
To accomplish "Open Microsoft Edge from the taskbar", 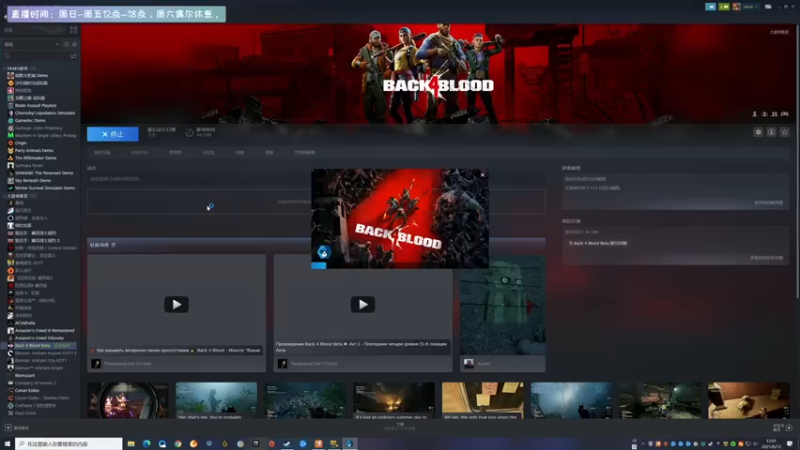I will tap(147, 444).
